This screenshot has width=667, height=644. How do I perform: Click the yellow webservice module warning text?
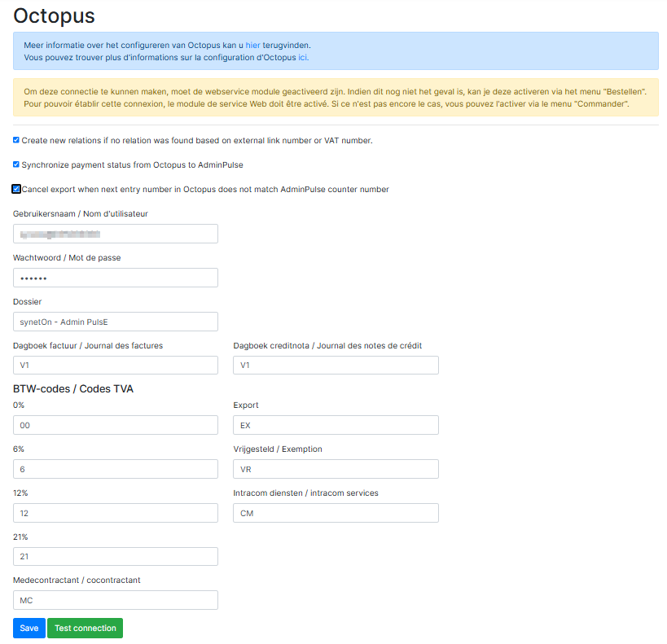pos(336,98)
